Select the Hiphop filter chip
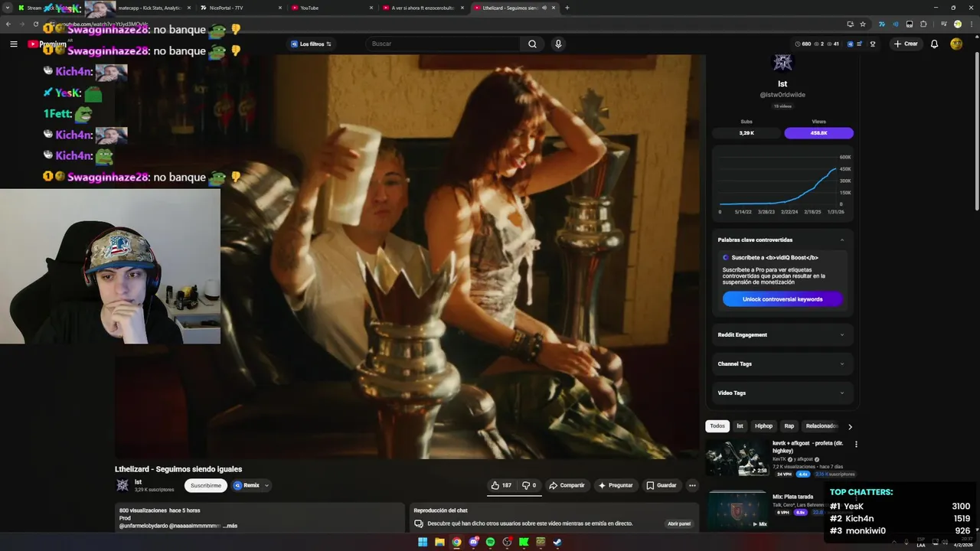 tap(763, 425)
